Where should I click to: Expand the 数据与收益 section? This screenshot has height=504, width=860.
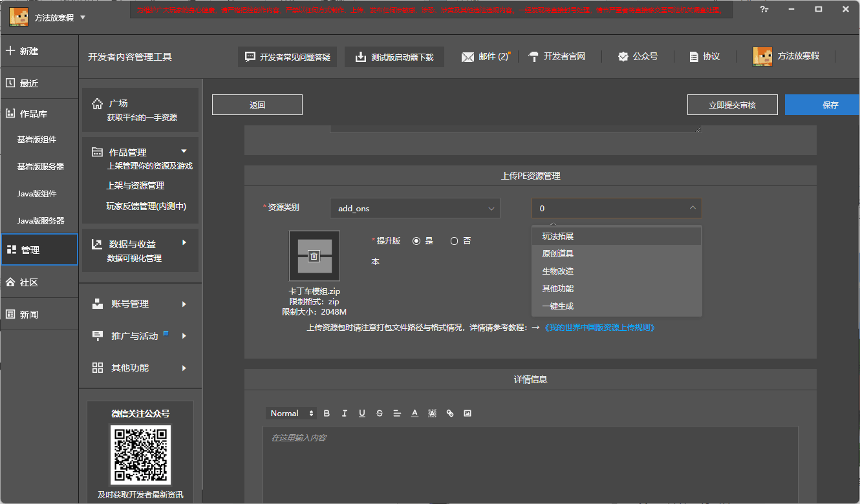point(184,243)
